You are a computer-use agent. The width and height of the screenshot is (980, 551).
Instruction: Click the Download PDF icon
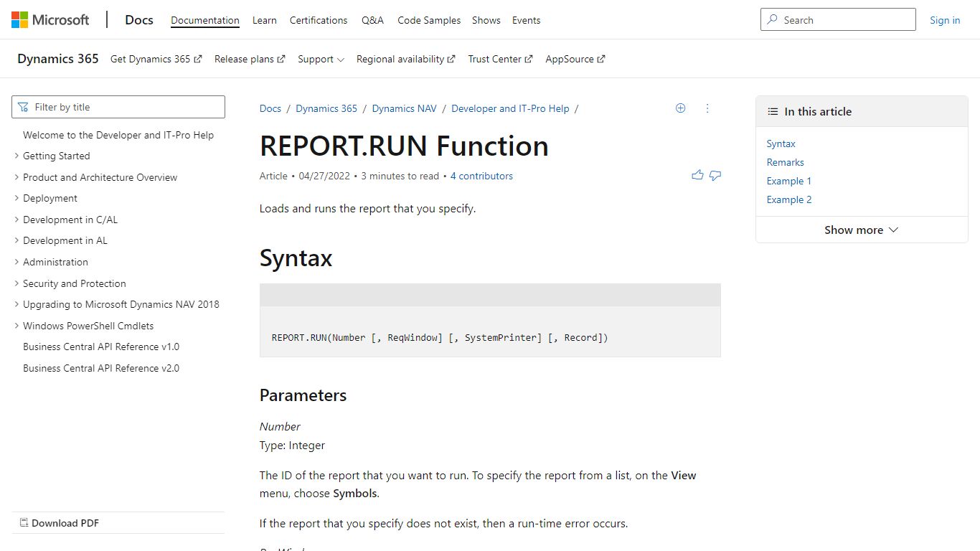24,523
